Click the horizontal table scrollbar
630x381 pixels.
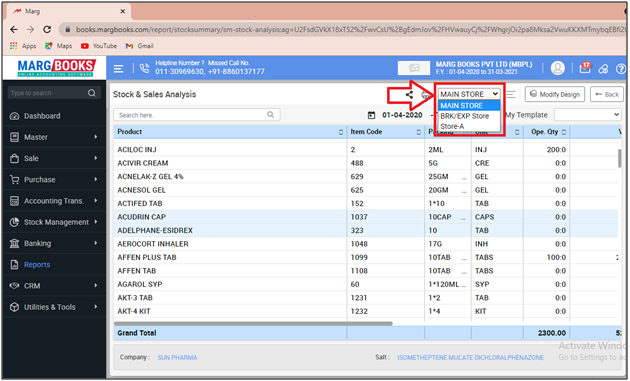pos(253,323)
